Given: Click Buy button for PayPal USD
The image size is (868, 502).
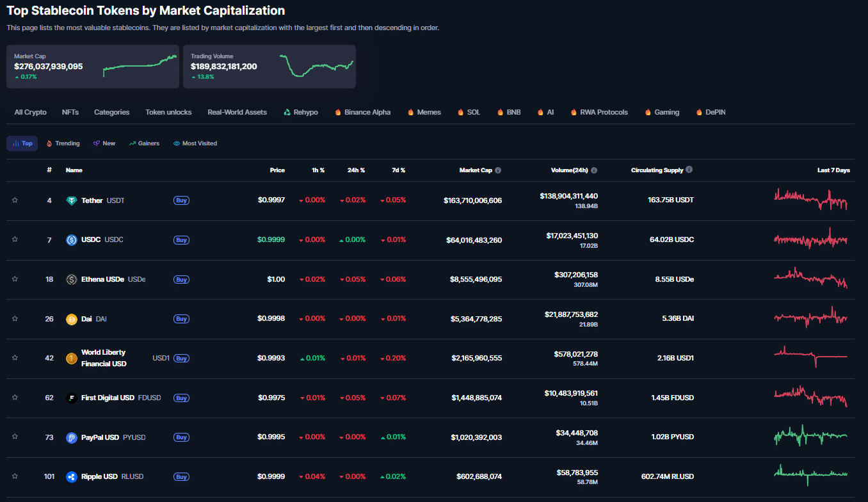Looking at the screenshot, I should click(x=181, y=437).
